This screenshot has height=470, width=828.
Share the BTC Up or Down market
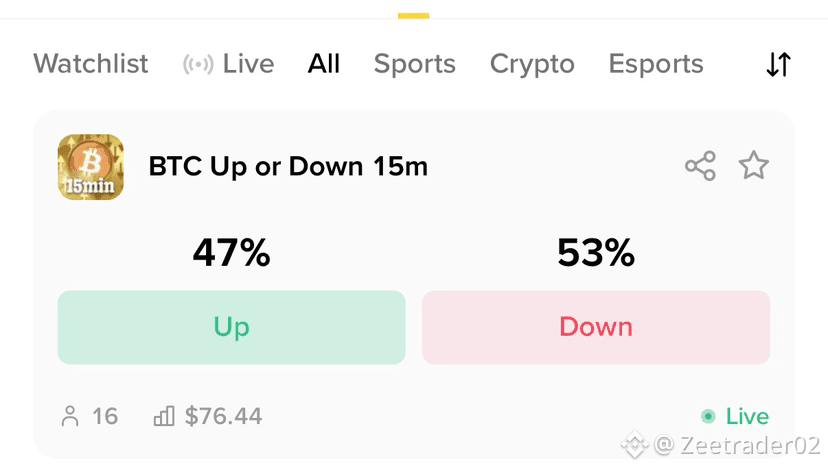pyautogui.click(x=700, y=166)
